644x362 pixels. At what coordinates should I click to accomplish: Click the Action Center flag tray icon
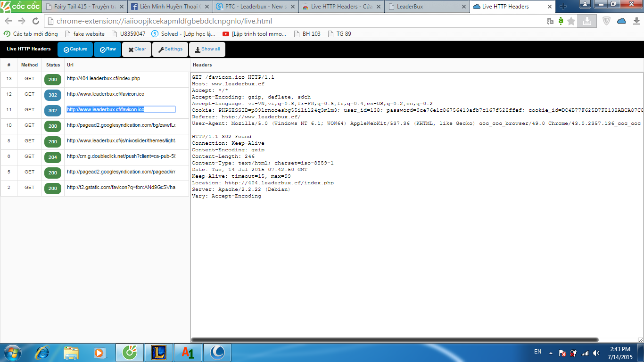pyautogui.click(x=562, y=353)
